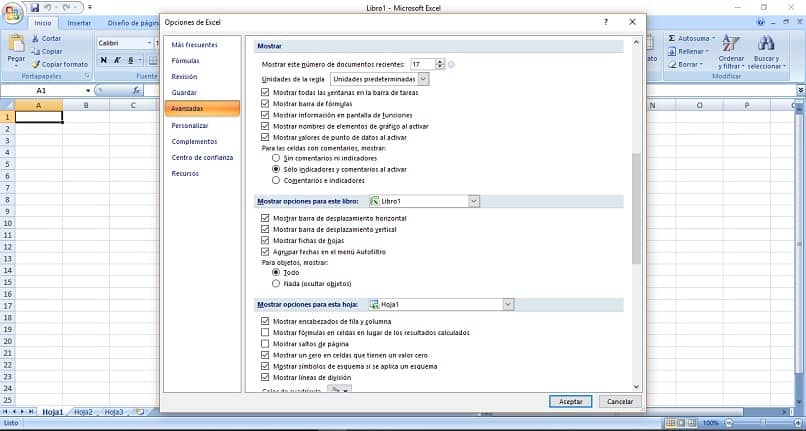The width and height of the screenshot is (806, 431).
Task: Click the Color de cuadrícula swatch
Action: tap(335, 391)
